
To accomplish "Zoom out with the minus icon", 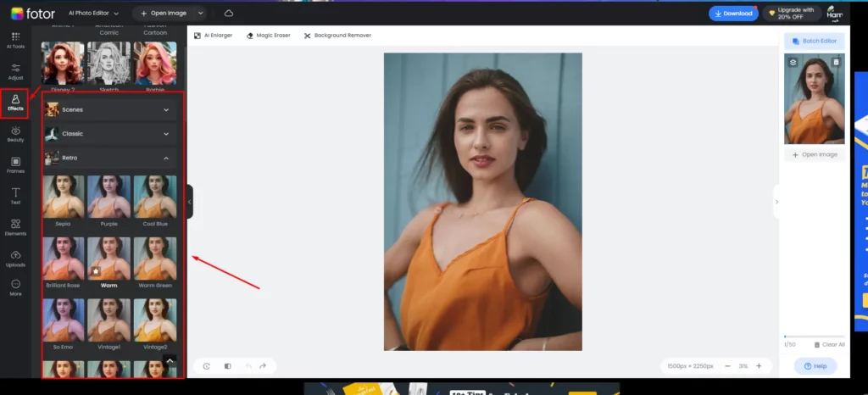I will (x=727, y=366).
